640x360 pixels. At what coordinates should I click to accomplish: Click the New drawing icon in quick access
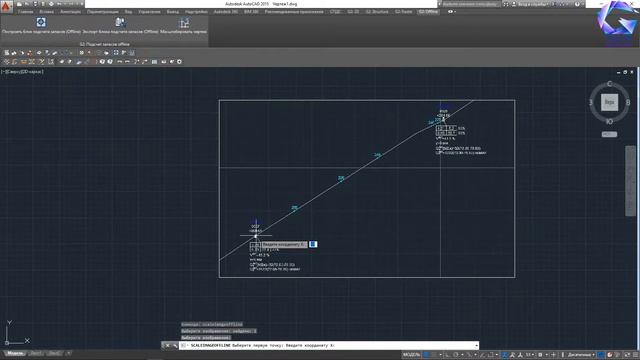19,4
